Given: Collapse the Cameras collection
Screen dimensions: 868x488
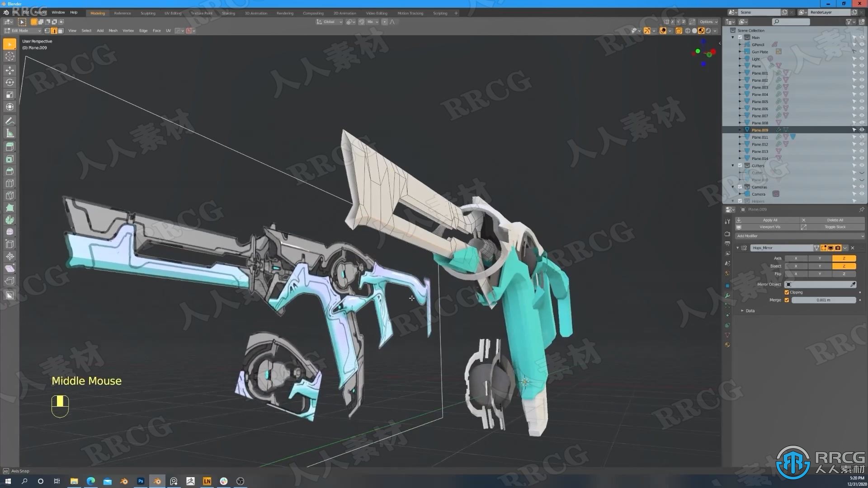Looking at the screenshot, I should (x=733, y=187).
